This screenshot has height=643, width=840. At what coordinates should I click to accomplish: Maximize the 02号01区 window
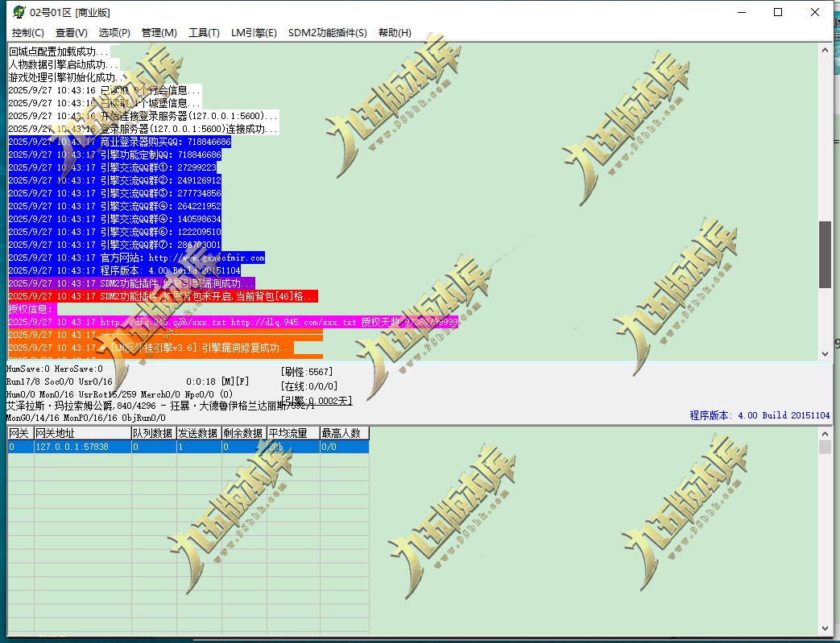pos(778,12)
